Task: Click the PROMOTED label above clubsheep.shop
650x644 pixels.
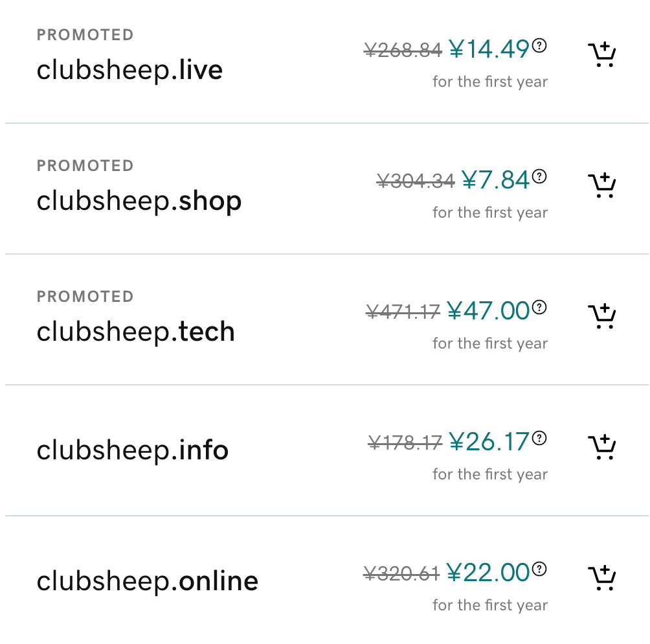Action: point(85,166)
